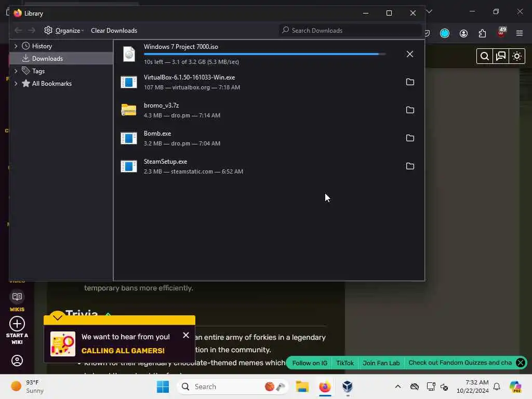Viewport: 532px width, 399px height.
Task: Click the bromo_v3.7z archive icon
Action: [129, 110]
